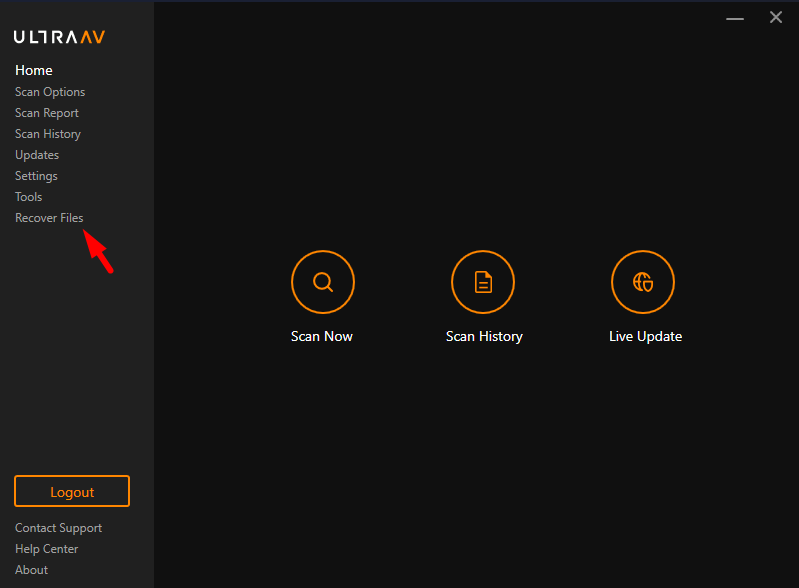The height and width of the screenshot is (588, 799).
Task: Click the Live Update text label
Action: click(x=645, y=336)
